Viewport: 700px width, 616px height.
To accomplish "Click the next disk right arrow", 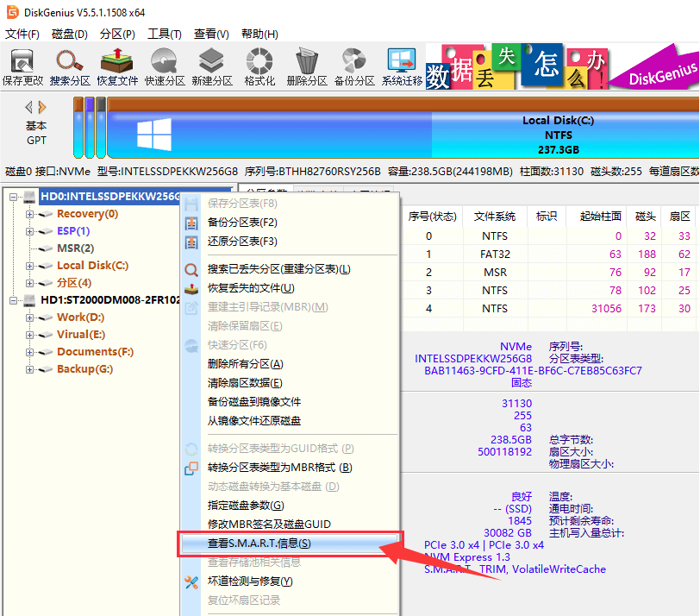I will tap(43, 107).
